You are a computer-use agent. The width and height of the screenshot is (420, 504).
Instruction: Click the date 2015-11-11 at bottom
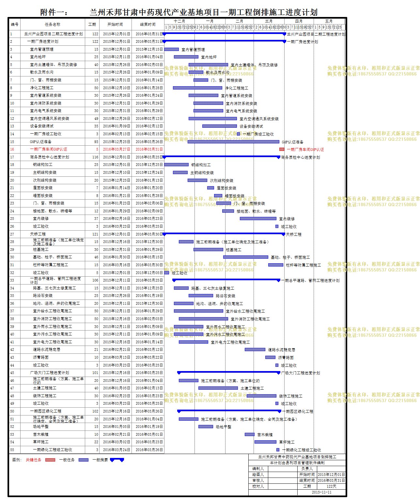tap(321, 492)
